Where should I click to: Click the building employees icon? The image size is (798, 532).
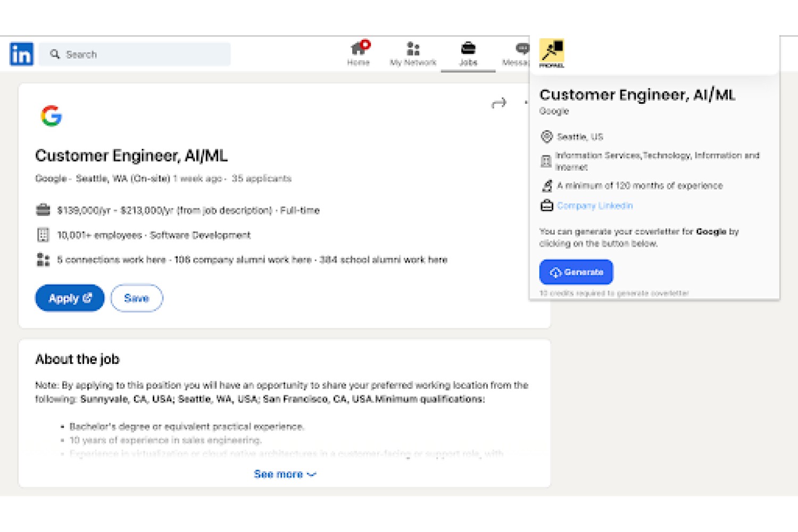pyautogui.click(x=43, y=235)
